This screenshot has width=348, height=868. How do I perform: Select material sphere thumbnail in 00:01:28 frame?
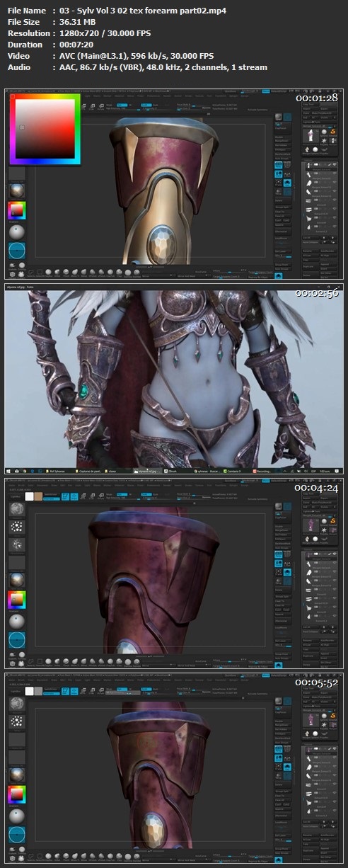click(x=16, y=191)
